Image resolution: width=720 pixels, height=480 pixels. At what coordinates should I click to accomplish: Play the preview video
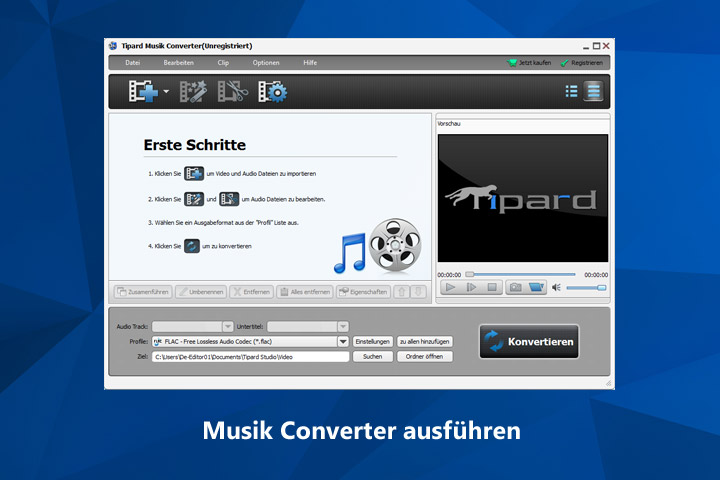(450, 288)
